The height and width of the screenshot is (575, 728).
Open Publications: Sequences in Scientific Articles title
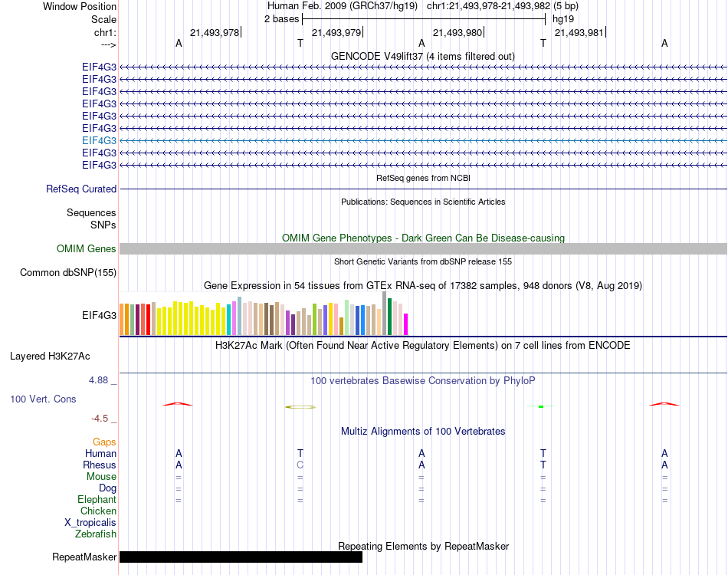pyautogui.click(x=423, y=202)
